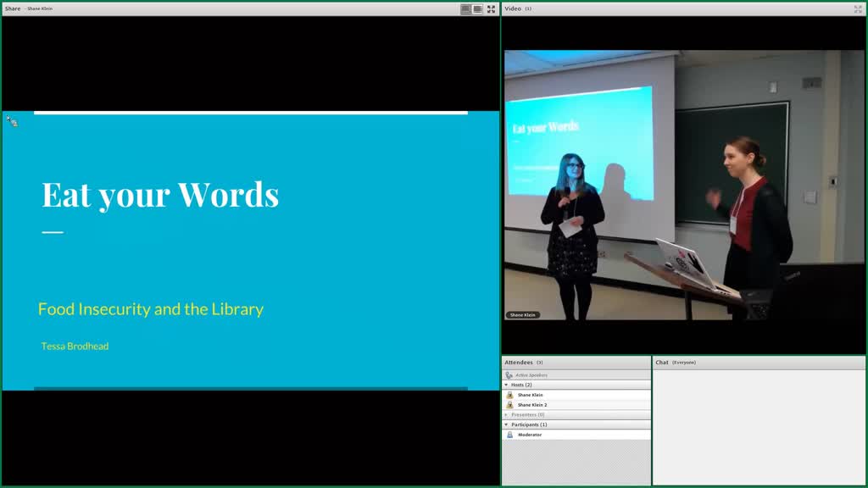Screen dimensions: 868x488
Task: Maximize the Video pod with its fullscreen icon
Action: (x=858, y=8)
